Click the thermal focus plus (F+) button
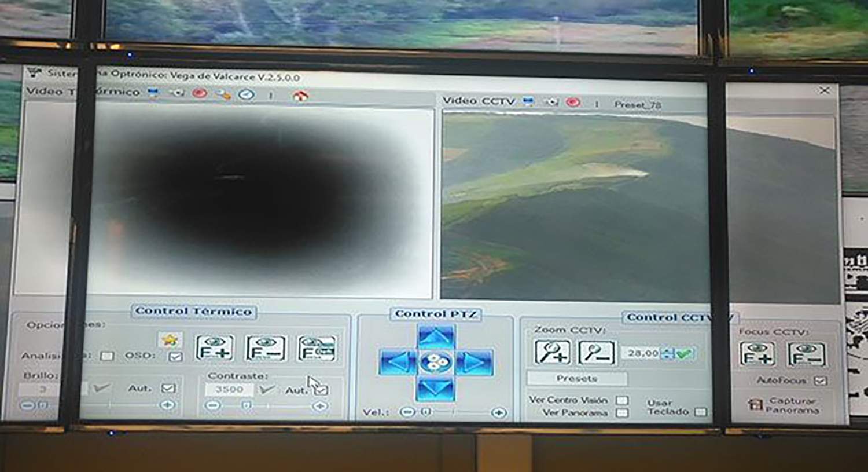868x472 pixels. [x=215, y=348]
